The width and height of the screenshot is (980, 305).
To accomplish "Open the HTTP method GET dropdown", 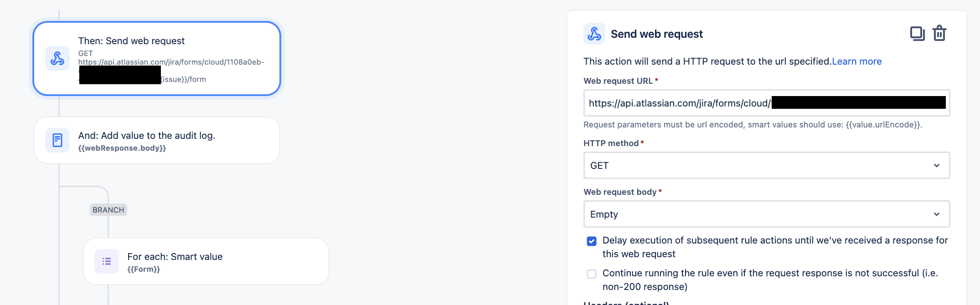I will (x=767, y=165).
